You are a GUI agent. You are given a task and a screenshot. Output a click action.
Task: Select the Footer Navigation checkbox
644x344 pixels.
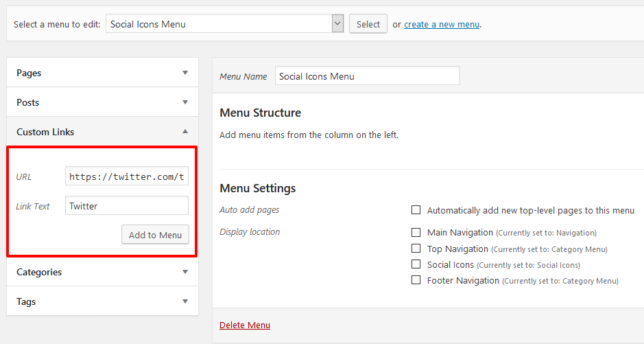pos(416,280)
